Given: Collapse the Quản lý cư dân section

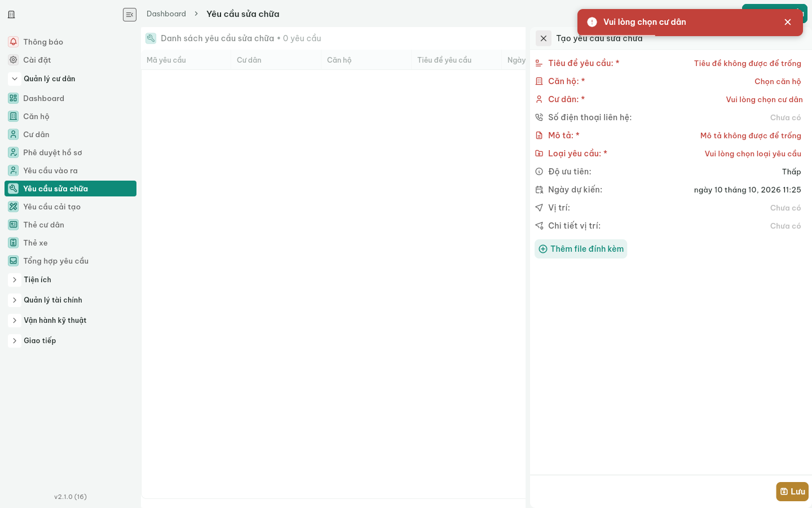Looking at the screenshot, I should click(x=15, y=79).
